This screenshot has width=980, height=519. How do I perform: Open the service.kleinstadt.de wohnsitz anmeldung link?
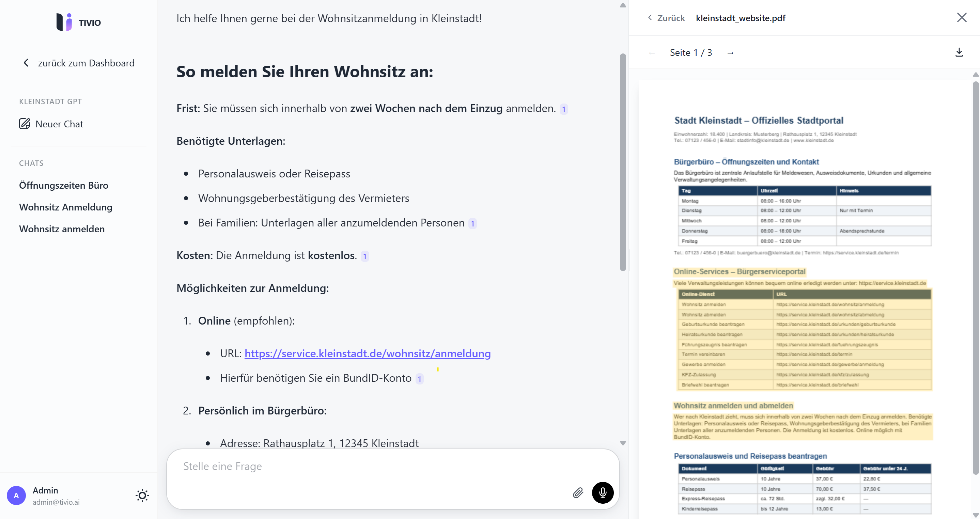(x=368, y=353)
